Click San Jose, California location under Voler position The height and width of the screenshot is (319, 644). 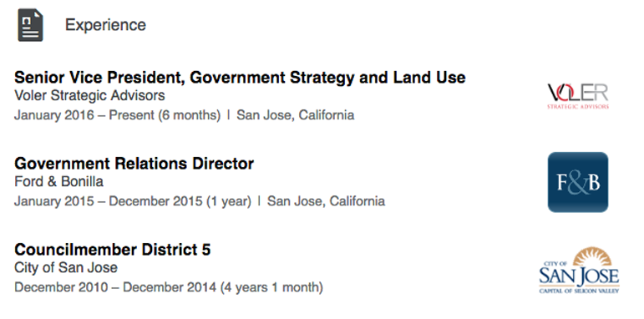(x=296, y=115)
